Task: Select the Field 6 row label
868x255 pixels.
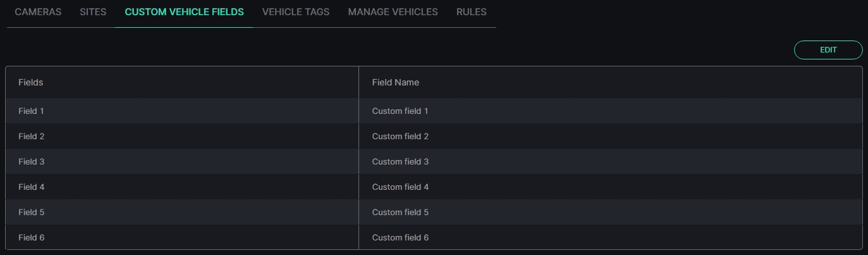Action: pos(32,237)
